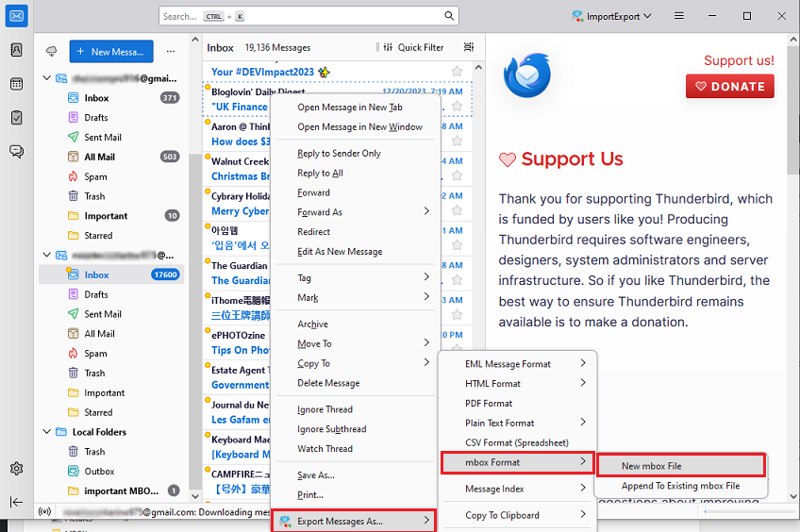
Task: Click the Get Messages cloud icon
Action: pyautogui.click(x=52, y=51)
